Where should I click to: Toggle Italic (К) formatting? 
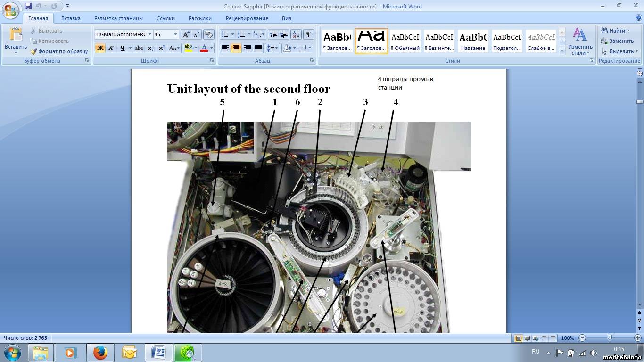[111, 48]
